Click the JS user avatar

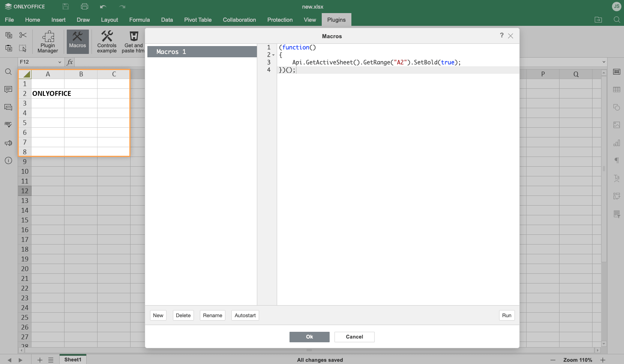(x=616, y=6)
